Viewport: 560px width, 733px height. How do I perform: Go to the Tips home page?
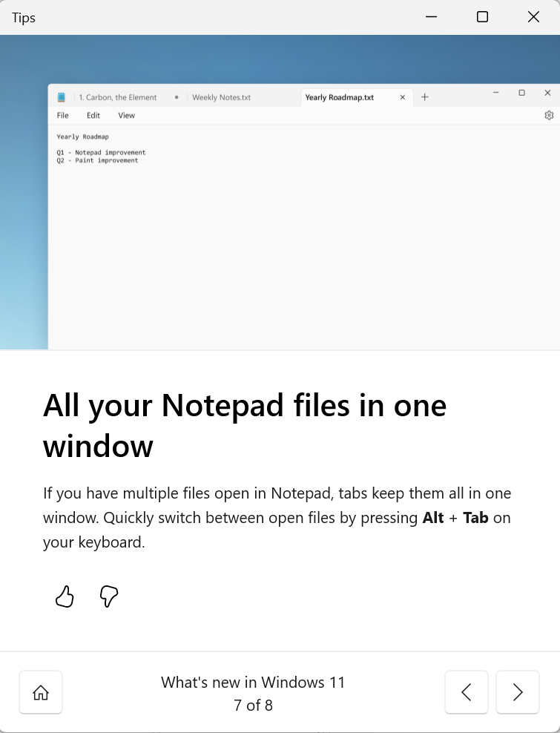click(41, 692)
